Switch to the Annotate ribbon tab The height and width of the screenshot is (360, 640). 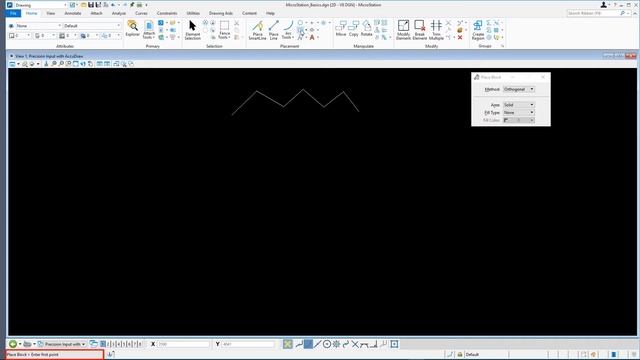[x=73, y=13]
